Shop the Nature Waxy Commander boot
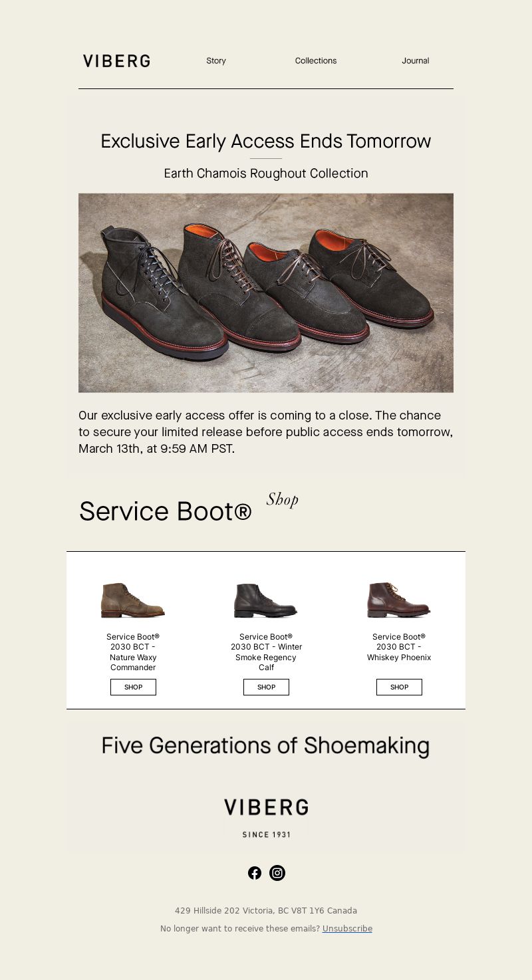Image resolution: width=532 pixels, height=980 pixels. [x=133, y=687]
